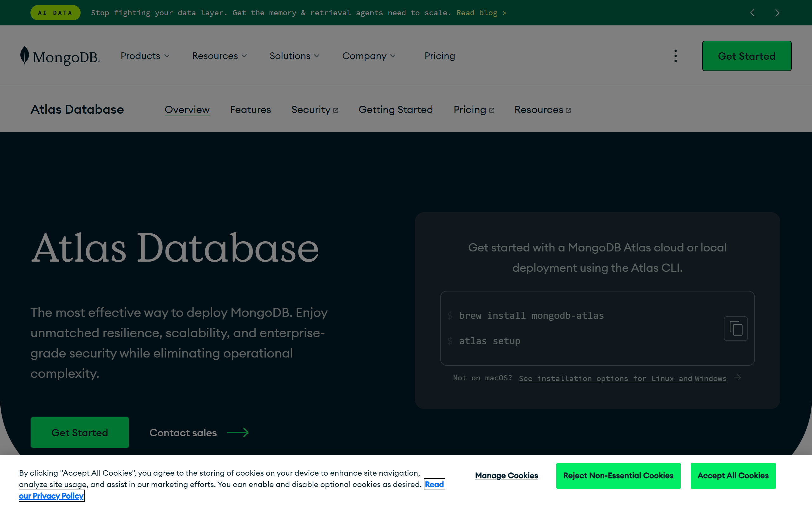The height and width of the screenshot is (508, 812).
Task: Click the AI DATA badge
Action: 56,13
